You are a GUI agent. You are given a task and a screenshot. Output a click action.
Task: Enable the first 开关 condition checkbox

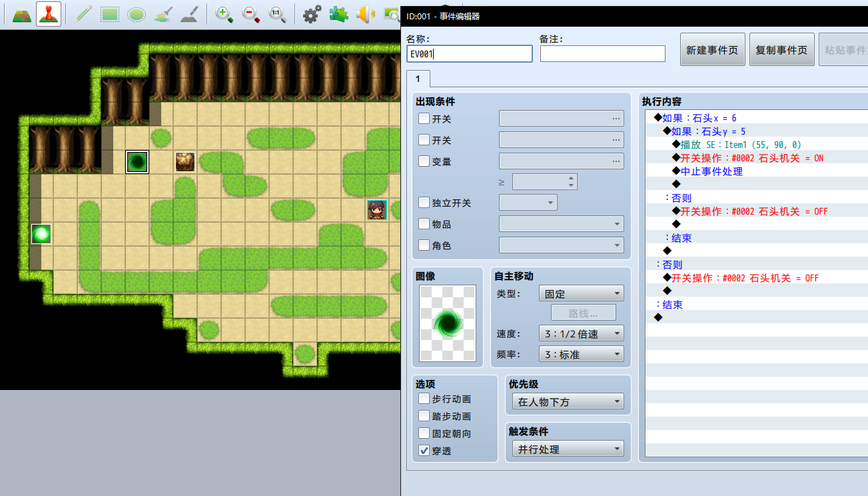point(424,119)
